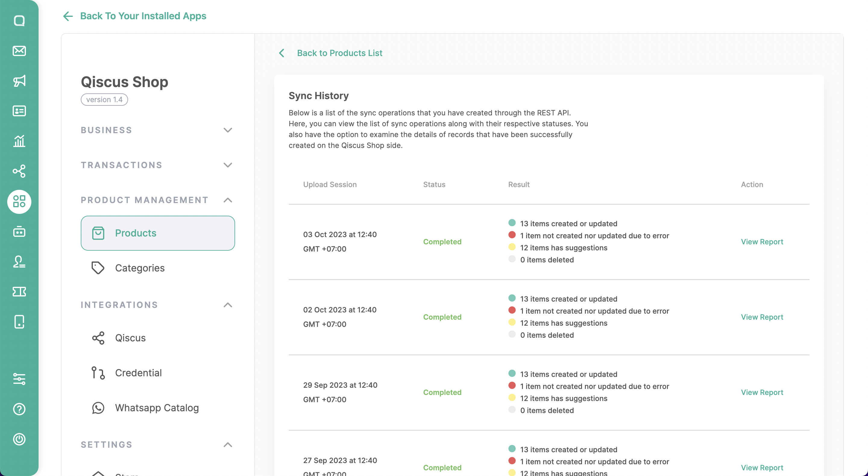
Task: Open the settings sliders sidebar icon
Action: point(19,379)
